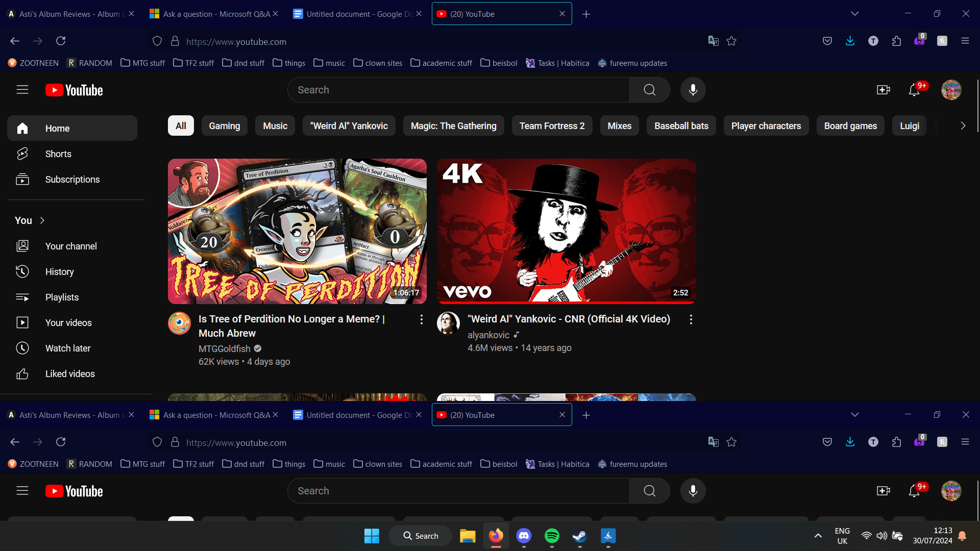The image size is (980, 551).
Task: Select the Music filter chip
Action: [x=275, y=126]
